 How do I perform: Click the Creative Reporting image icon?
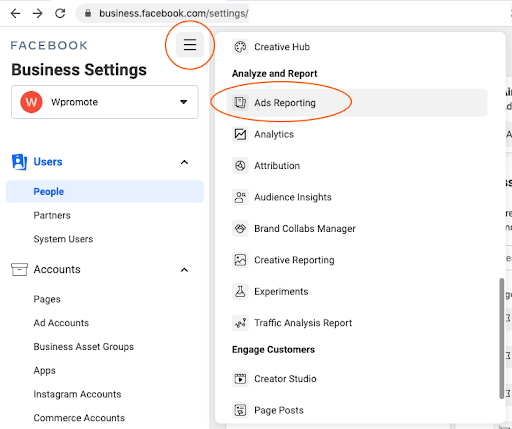[240, 260]
